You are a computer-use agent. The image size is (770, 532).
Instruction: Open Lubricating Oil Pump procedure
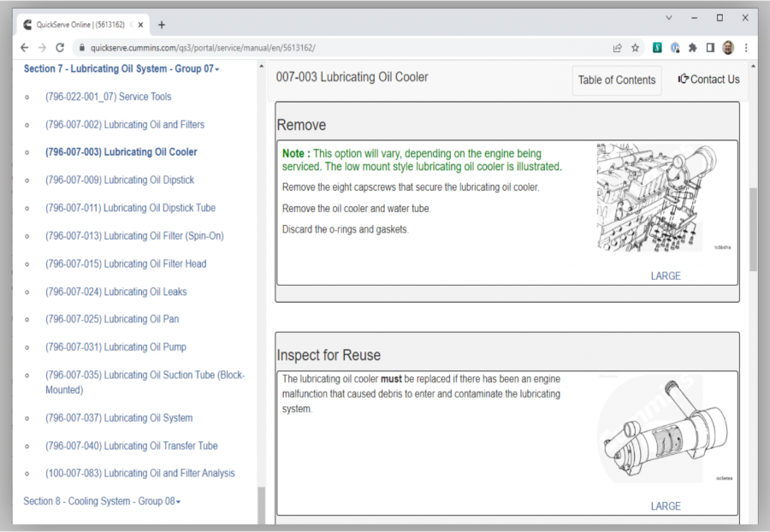[x=115, y=347]
